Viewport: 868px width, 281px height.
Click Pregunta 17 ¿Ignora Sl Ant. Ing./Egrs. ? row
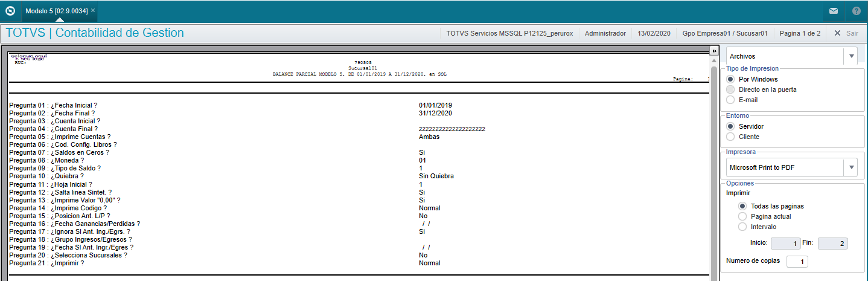coord(70,231)
